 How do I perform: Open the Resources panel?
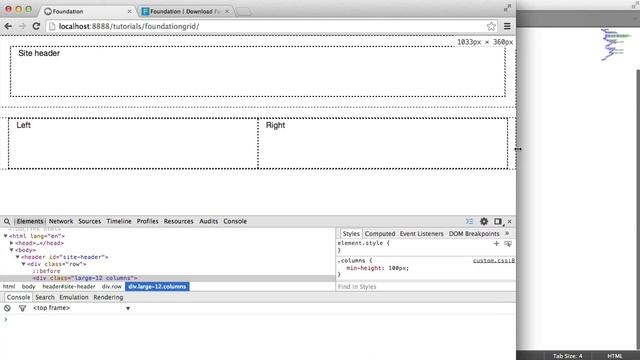pyautogui.click(x=178, y=221)
